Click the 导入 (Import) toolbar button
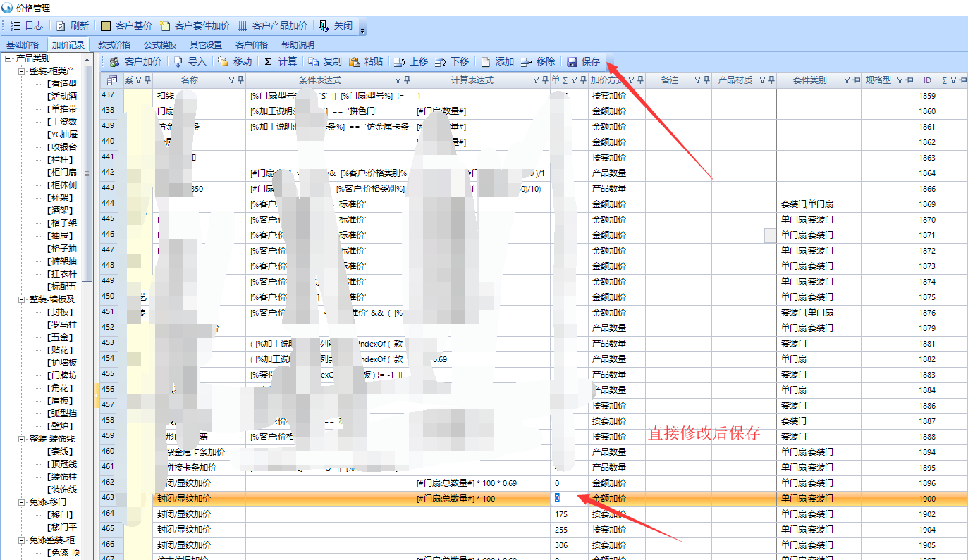The height and width of the screenshot is (560, 968). 178,62
